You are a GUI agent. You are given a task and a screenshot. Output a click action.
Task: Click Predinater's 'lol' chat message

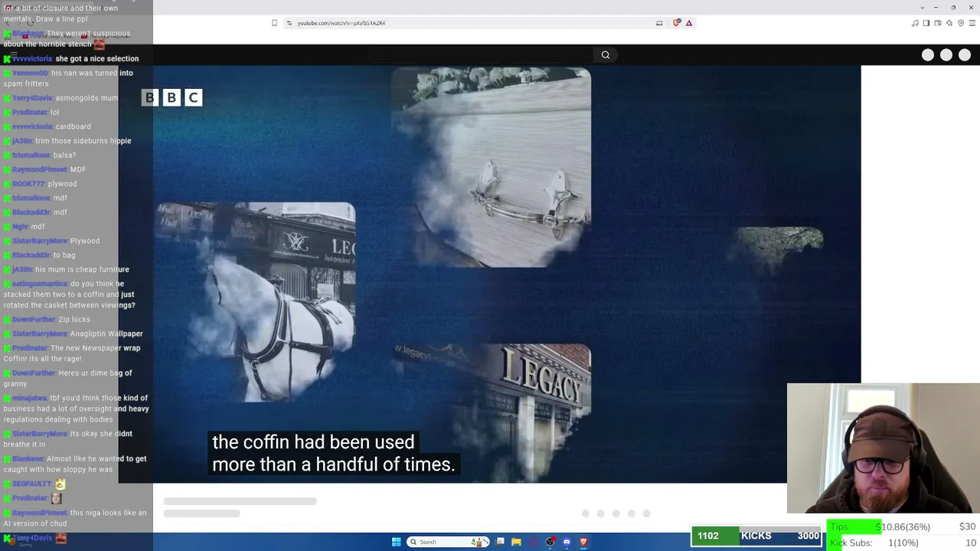[55, 112]
